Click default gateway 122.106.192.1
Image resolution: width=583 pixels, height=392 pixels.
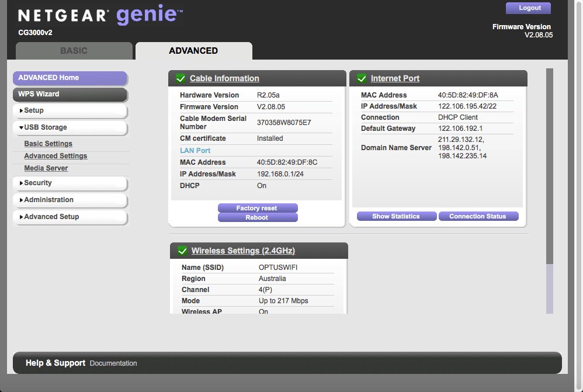460,129
